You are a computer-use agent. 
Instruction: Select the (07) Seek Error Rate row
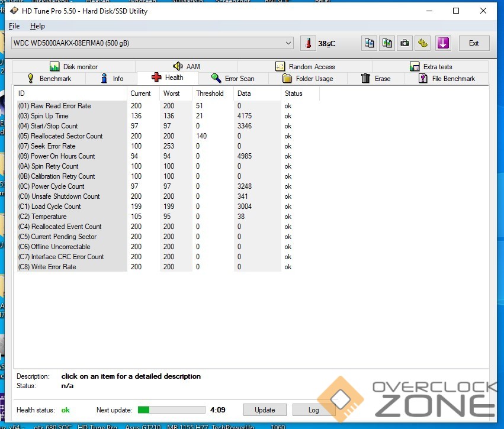[168, 146]
